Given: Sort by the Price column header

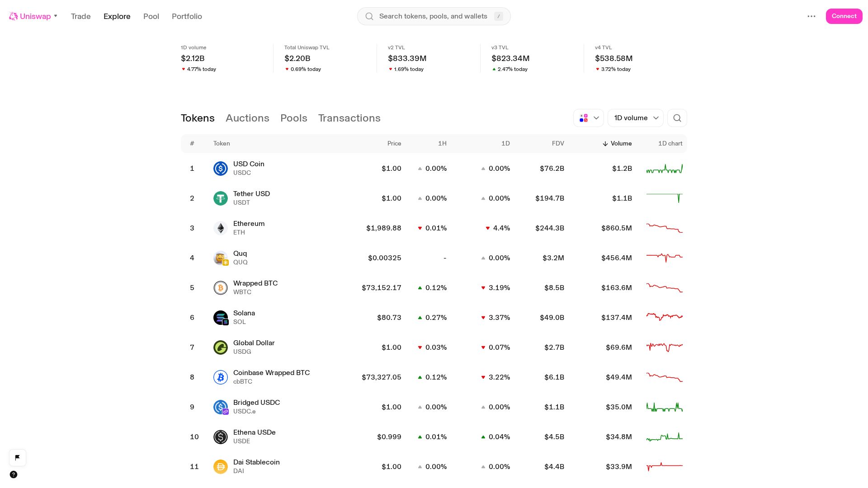Looking at the screenshot, I should (394, 144).
